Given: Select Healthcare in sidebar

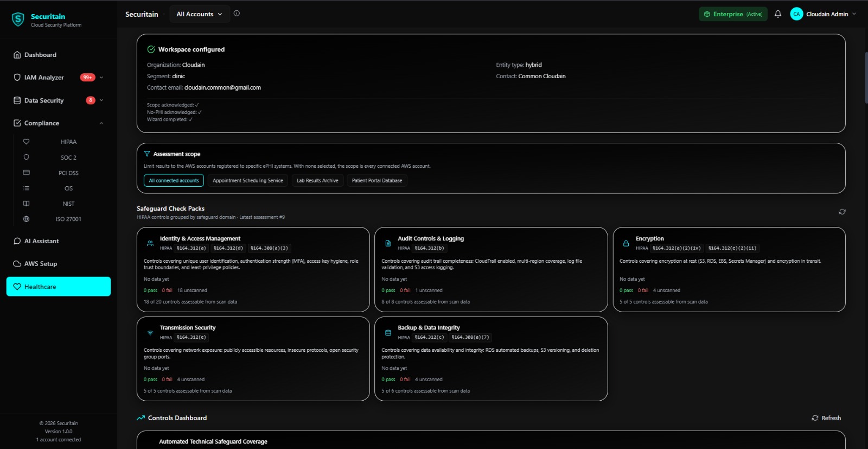Looking at the screenshot, I should [59, 287].
